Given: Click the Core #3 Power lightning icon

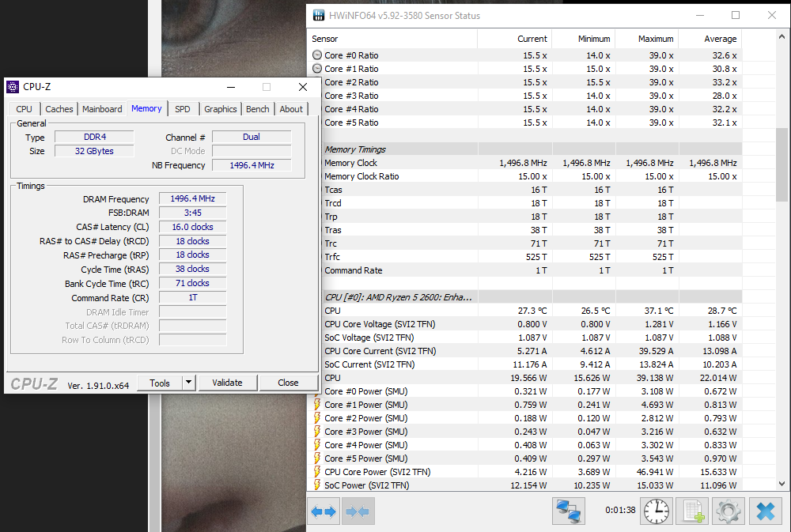Looking at the screenshot, I should [317, 432].
